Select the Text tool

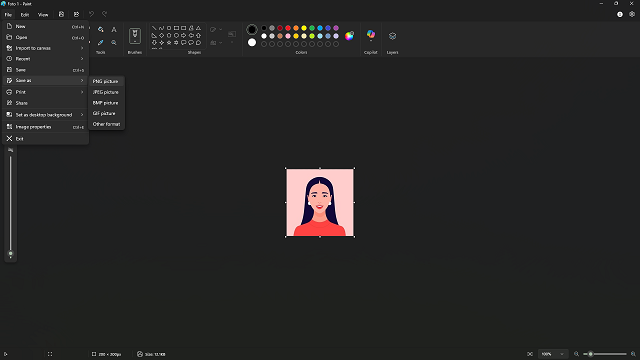114,29
